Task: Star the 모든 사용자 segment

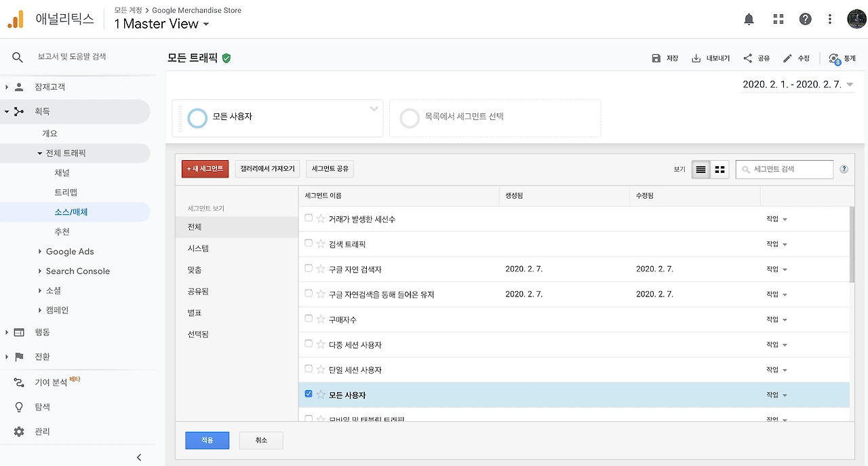Action: tap(321, 395)
